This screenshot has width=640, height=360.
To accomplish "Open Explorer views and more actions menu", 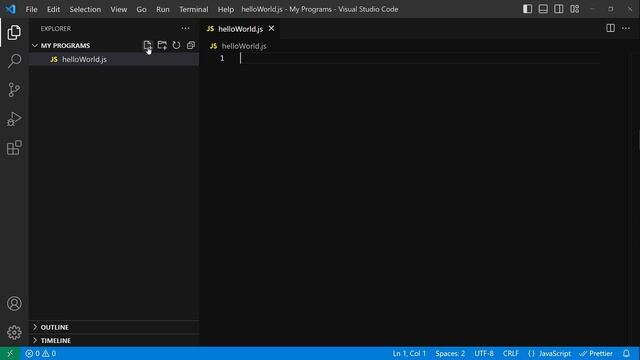I will click(185, 29).
